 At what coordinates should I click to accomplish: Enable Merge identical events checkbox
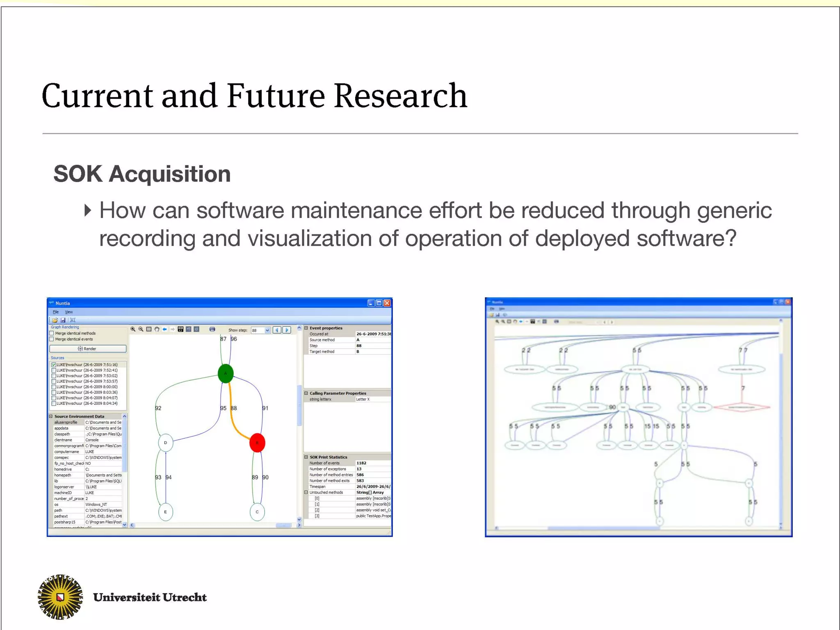(x=52, y=339)
